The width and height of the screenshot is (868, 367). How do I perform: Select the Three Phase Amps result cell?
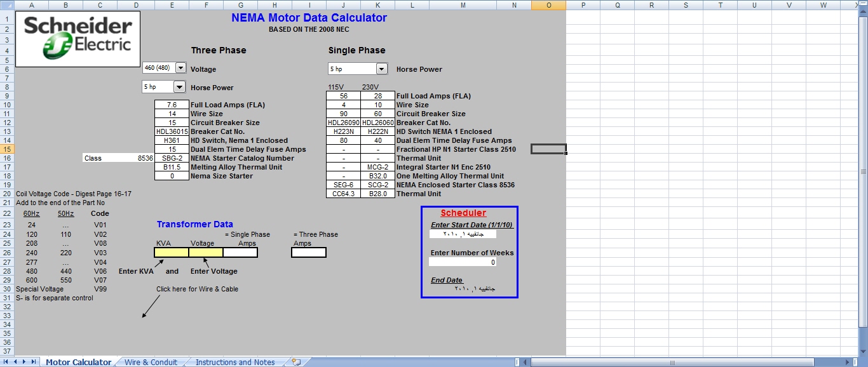(x=309, y=252)
